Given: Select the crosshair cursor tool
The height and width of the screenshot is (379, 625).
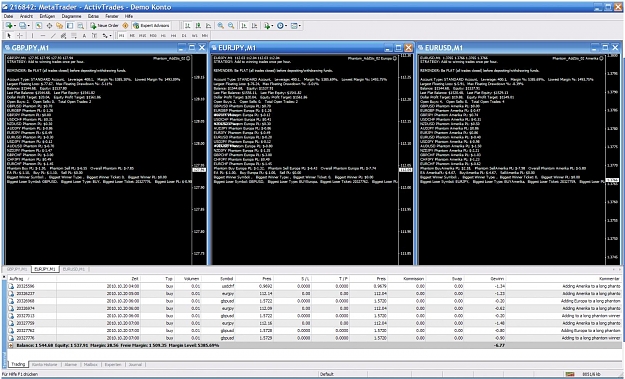Looking at the screenshot, I should 20,36.
